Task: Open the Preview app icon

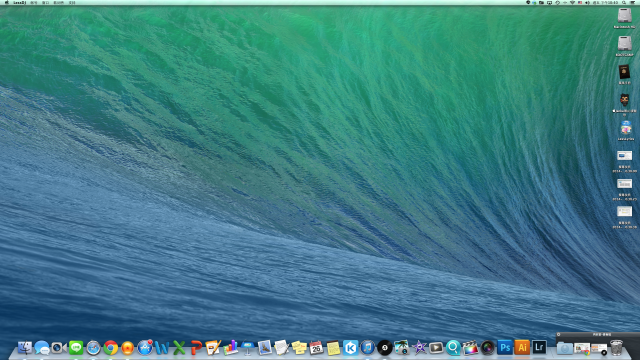Action: pyautogui.click(x=264, y=347)
